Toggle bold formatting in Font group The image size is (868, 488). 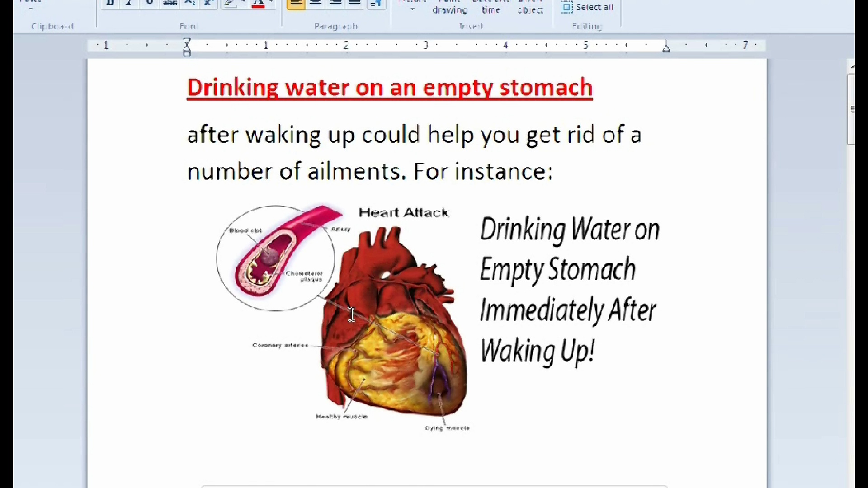pos(110,3)
